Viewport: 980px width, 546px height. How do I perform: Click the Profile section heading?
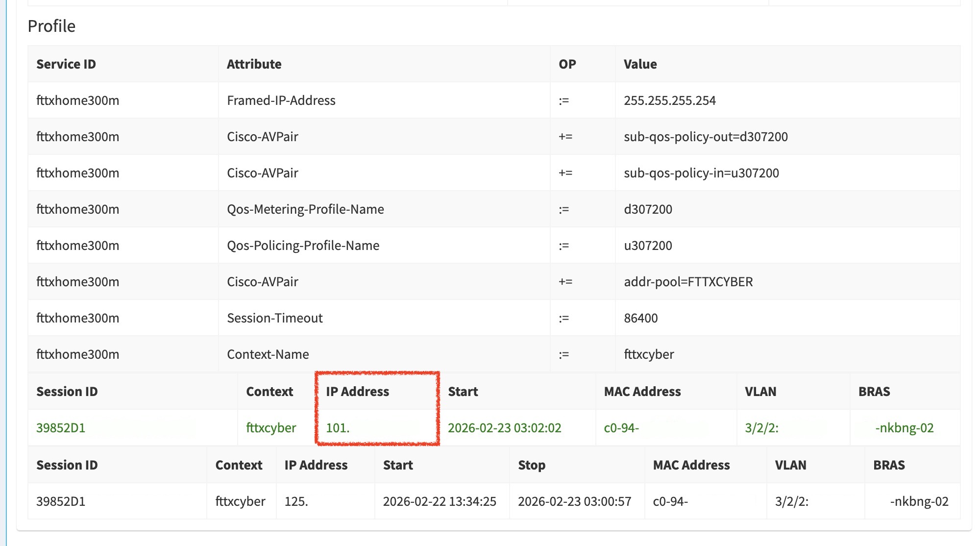[51, 26]
